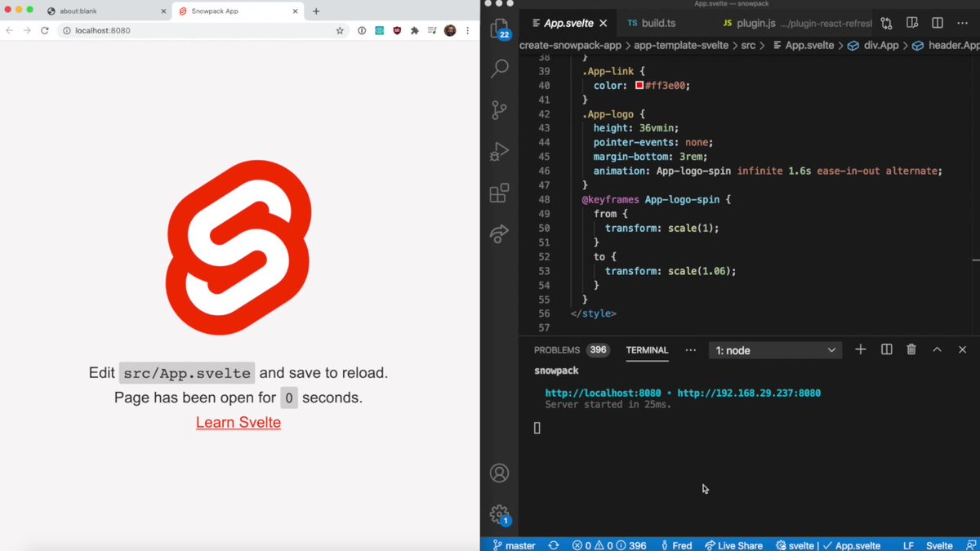
Task: Open a new Chrome tab
Action: tap(316, 11)
